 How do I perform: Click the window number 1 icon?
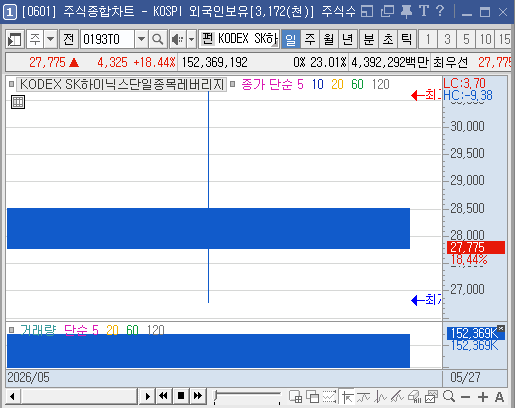(10, 12)
